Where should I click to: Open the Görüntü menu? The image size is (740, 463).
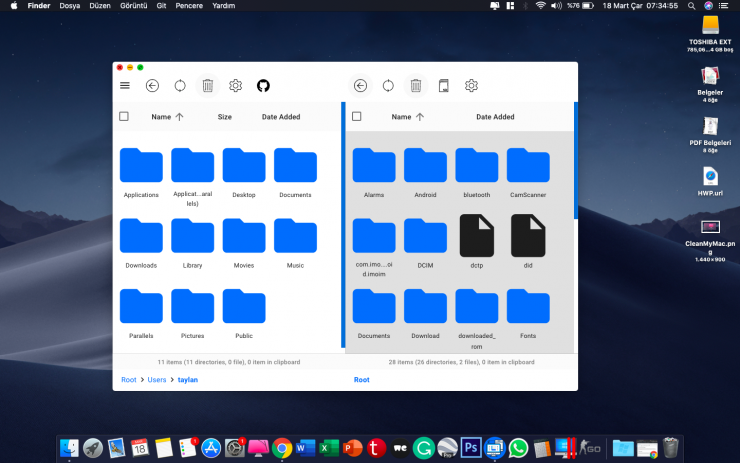point(134,6)
